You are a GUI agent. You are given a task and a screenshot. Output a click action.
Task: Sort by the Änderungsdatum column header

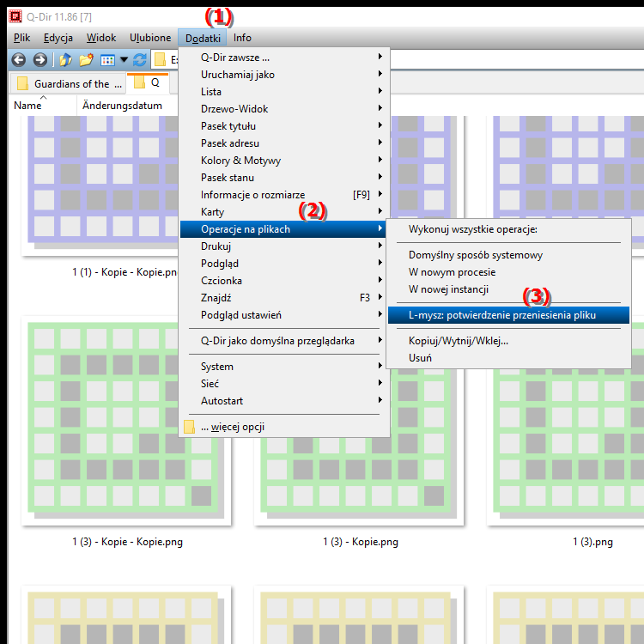click(x=122, y=106)
